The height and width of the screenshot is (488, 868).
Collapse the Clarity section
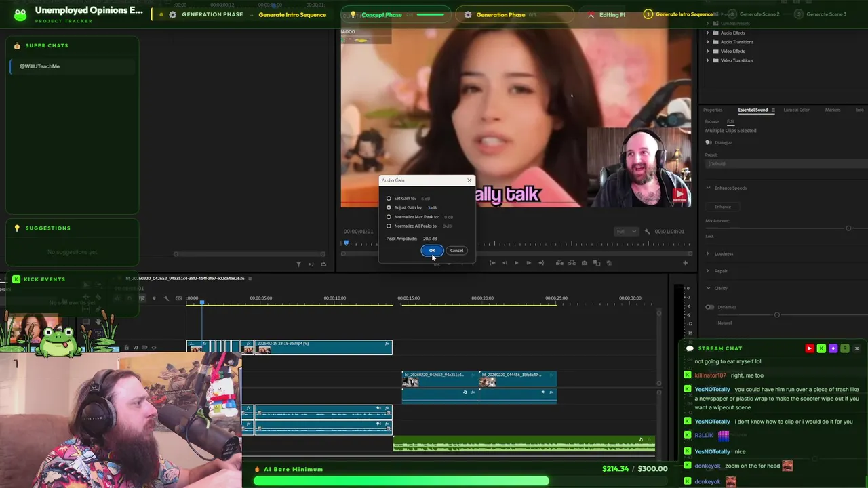pos(709,288)
